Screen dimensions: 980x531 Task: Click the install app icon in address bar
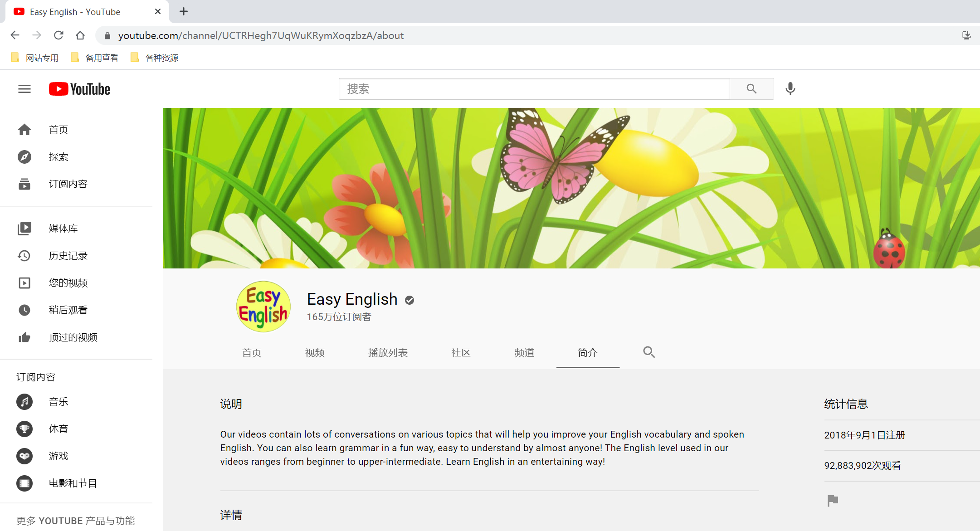[966, 35]
